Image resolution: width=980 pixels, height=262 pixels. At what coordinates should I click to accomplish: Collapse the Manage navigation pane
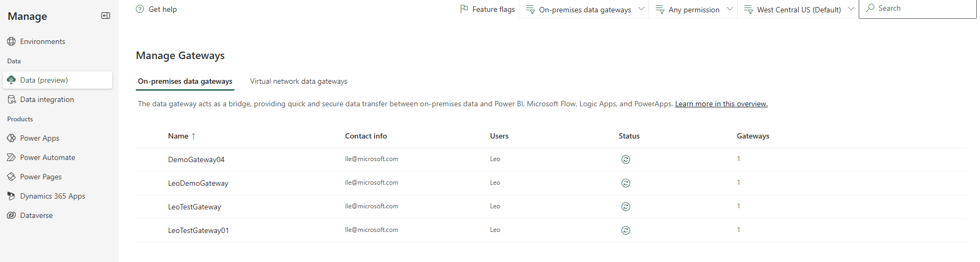pyautogui.click(x=106, y=16)
